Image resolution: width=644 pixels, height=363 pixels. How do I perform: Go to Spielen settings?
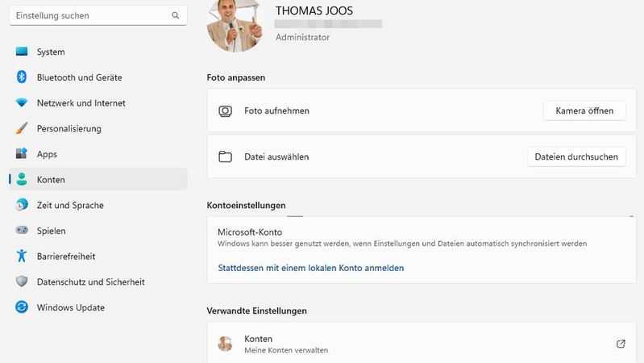98,231
